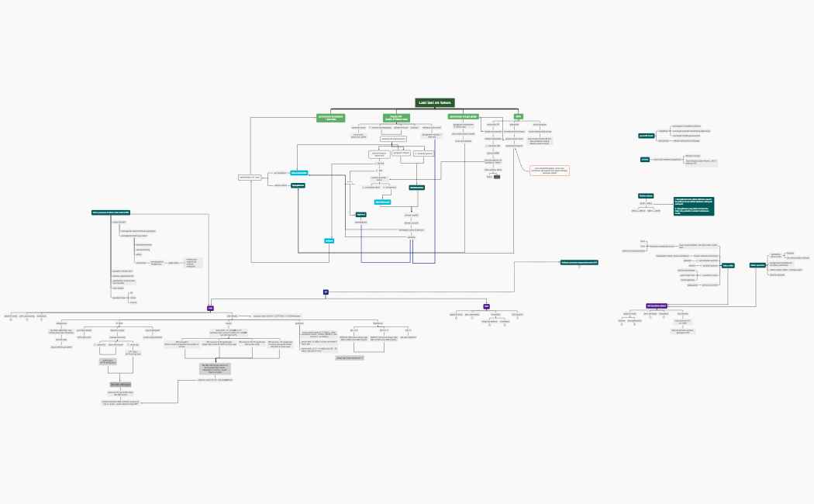The image size is (814, 504).
Task: Expand "gejala & tanda" under the HHS node
Action: coord(454,319)
